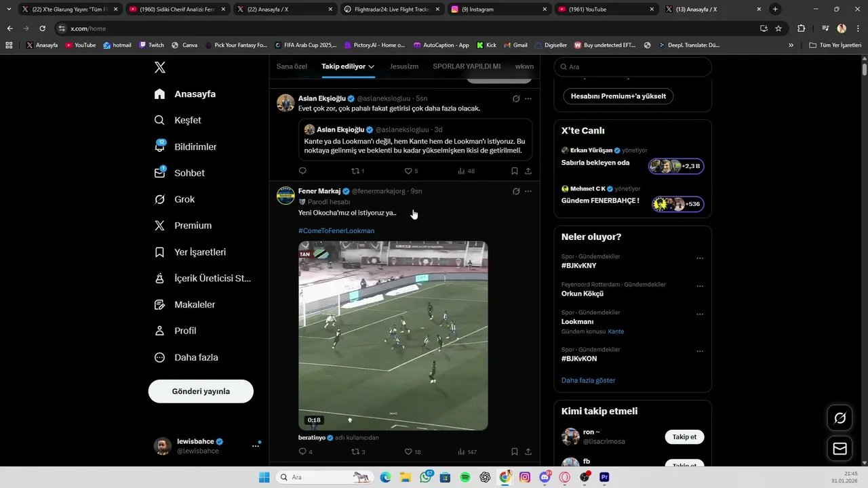Open more options for #BJKvKON trend
Image resolution: width=868 pixels, height=488 pixels.
pyautogui.click(x=700, y=351)
